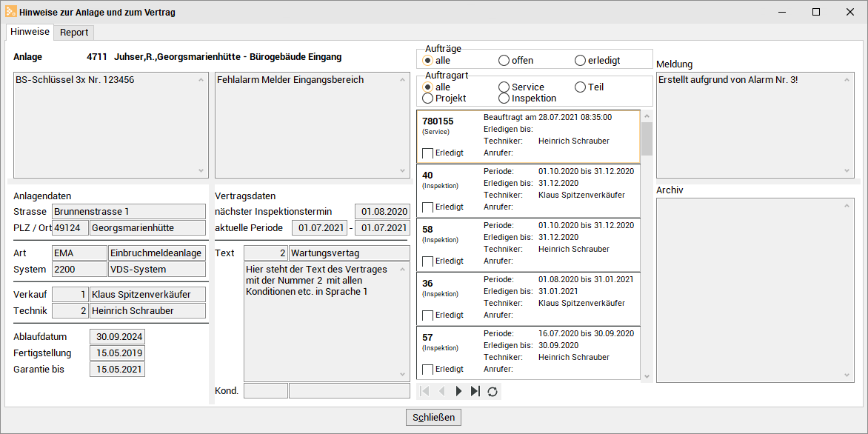Click order list scrollbar thumb
Viewport: 868px width, 434px height.
pos(646,138)
